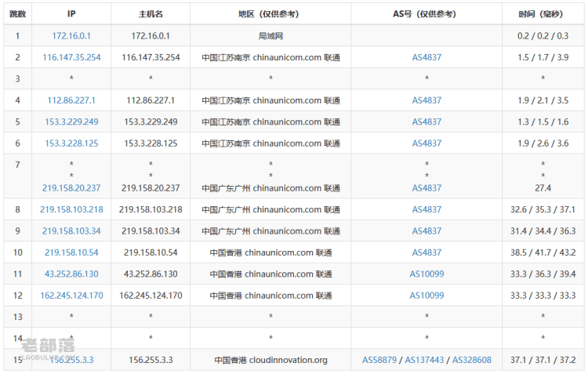The image size is (588, 374).
Task: Select the 时间（毫秒）column header
Action: [x=543, y=14]
